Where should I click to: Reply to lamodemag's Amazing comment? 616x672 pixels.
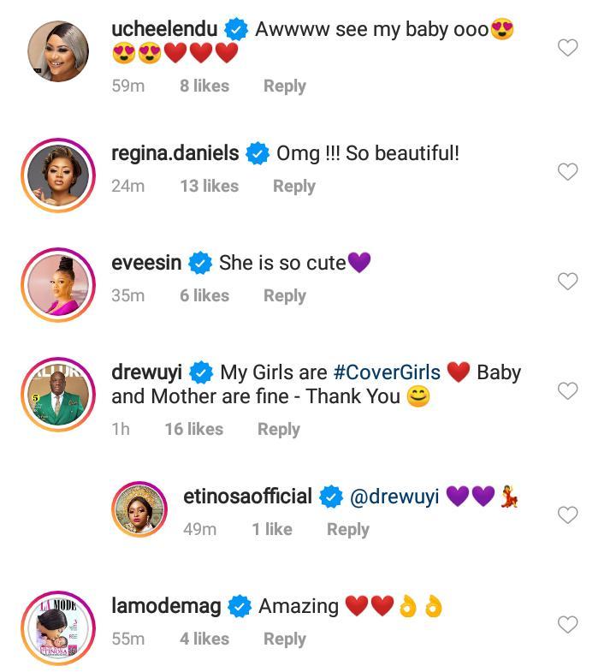click(x=284, y=639)
